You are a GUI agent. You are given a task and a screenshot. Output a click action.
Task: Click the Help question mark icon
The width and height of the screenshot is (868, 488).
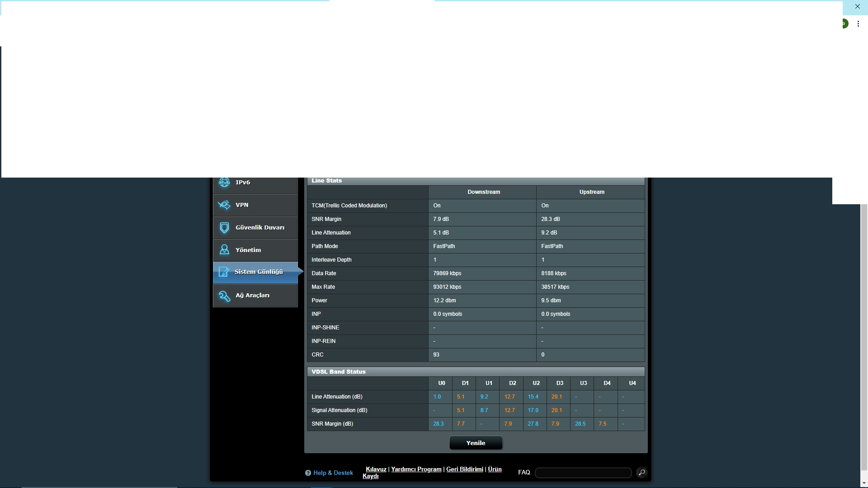(x=308, y=473)
